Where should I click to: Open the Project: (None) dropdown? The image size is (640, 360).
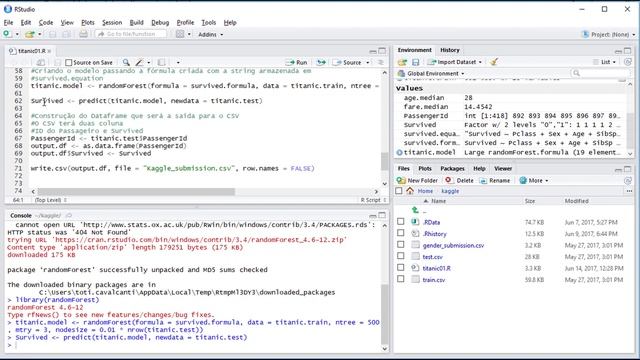click(609, 34)
